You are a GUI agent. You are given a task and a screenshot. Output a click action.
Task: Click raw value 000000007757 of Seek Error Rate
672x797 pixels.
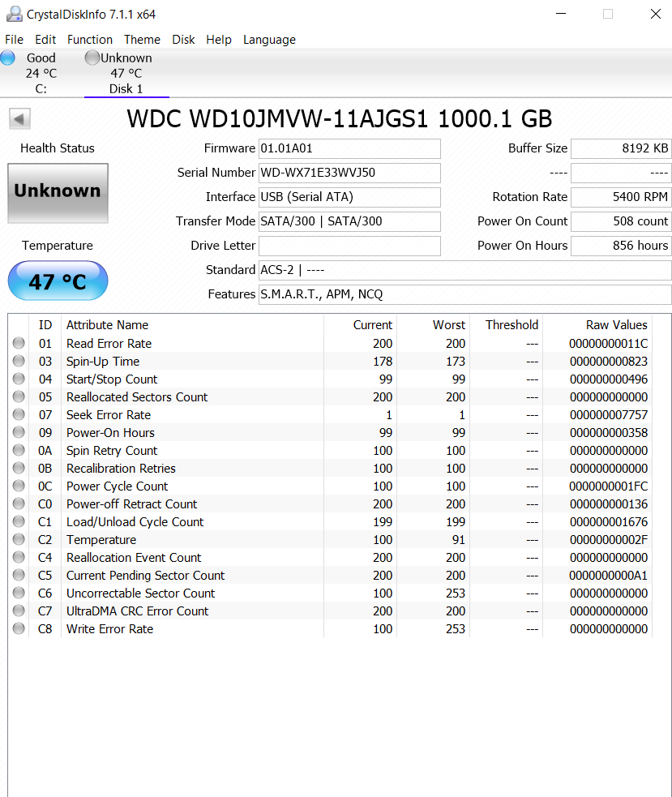coord(609,415)
